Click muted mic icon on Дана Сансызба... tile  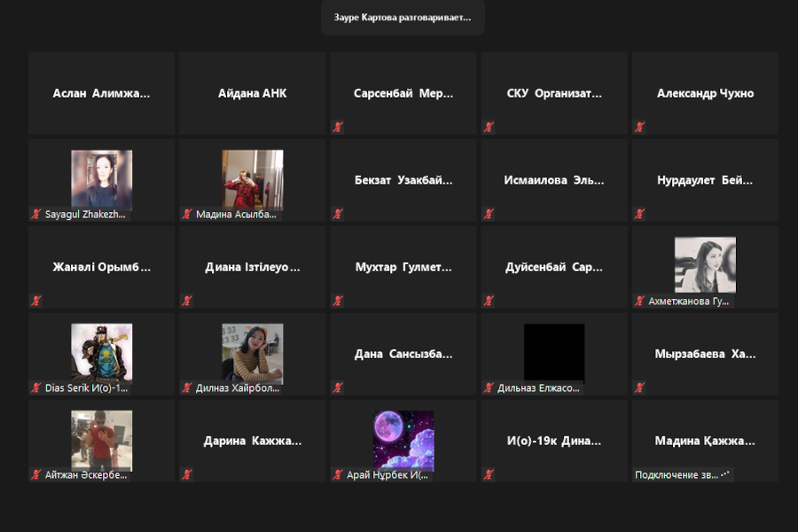click(338, 388)
